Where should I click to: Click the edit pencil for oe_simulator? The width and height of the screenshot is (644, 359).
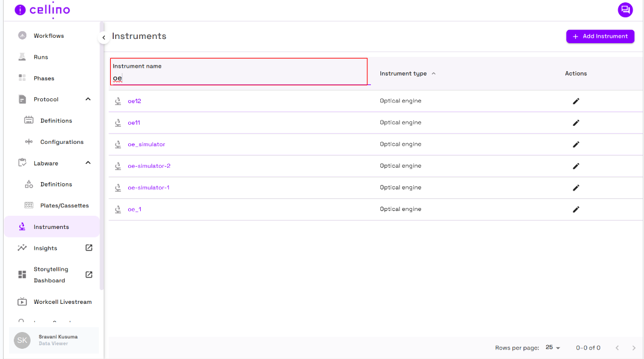pyautogui.click(x=576, y=144)
